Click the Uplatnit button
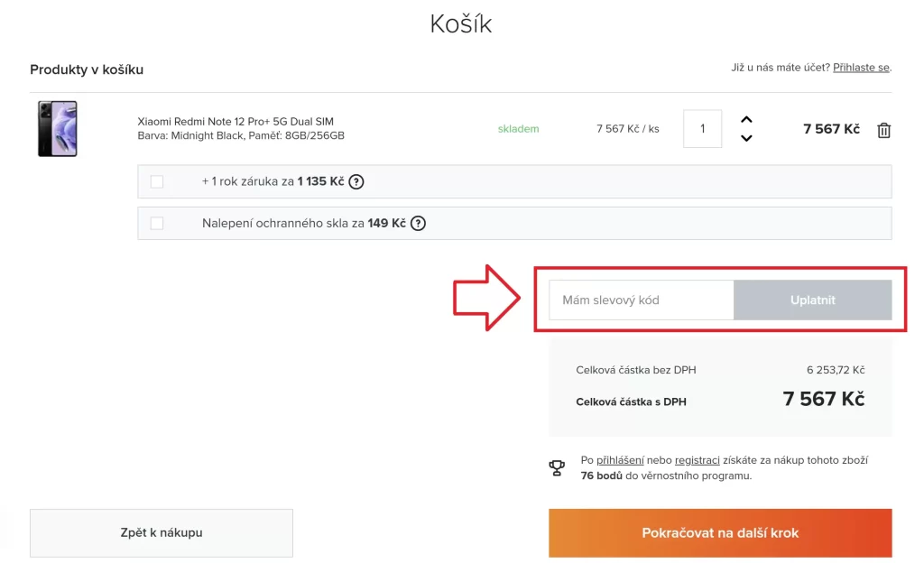Image resolution: width=924 pixels, height=563 pixels. coord(813,300)
